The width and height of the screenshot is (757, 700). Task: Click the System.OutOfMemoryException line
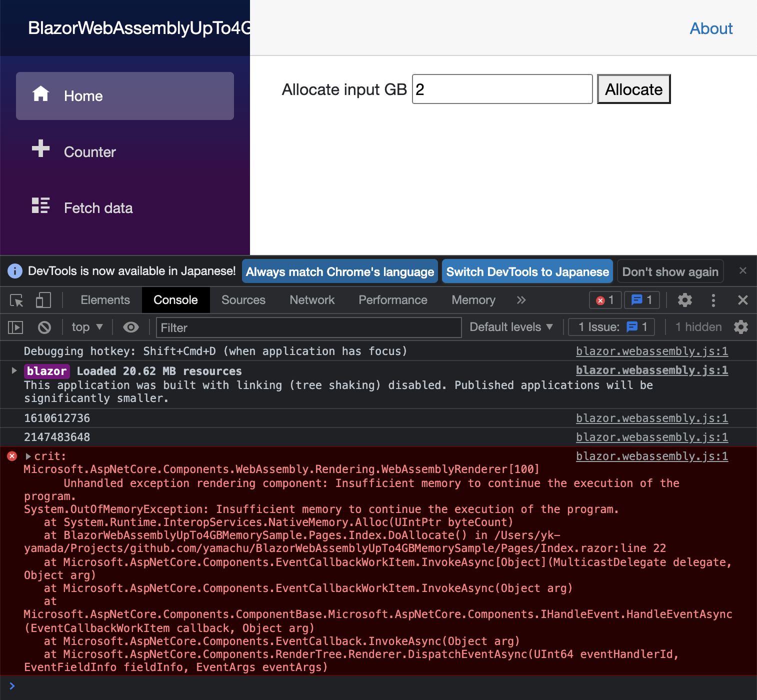(x=321, y=509)
